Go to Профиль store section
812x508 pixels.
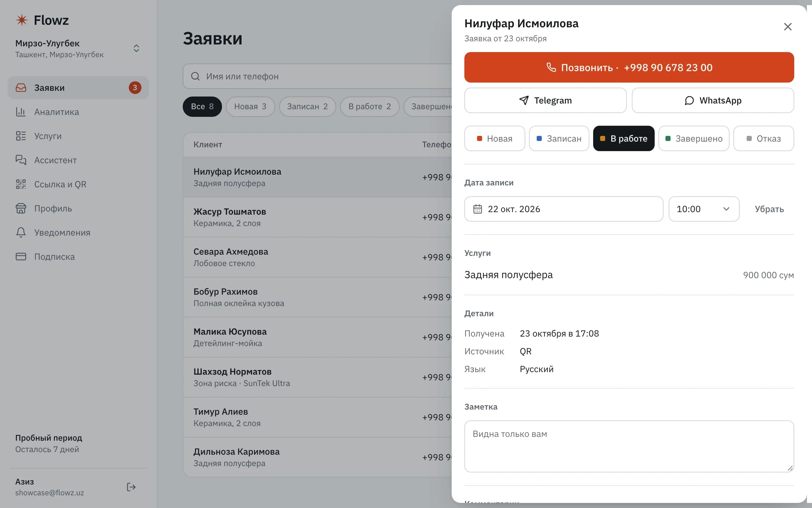(x=78, y=208)
